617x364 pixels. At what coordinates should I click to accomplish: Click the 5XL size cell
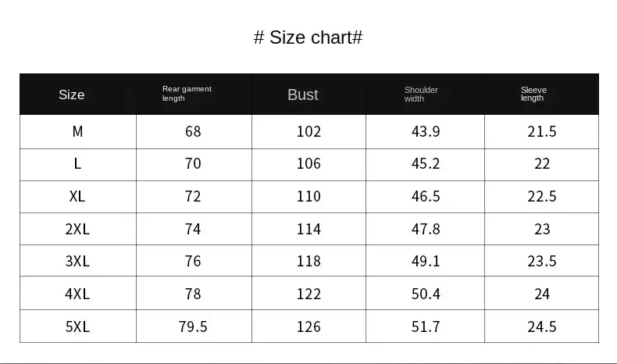coord(77,327)
